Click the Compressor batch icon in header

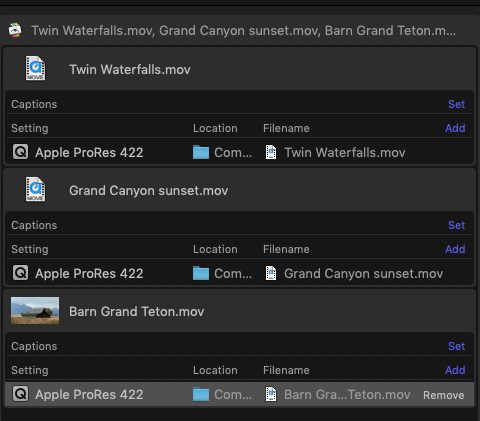(x=15, y=30)
